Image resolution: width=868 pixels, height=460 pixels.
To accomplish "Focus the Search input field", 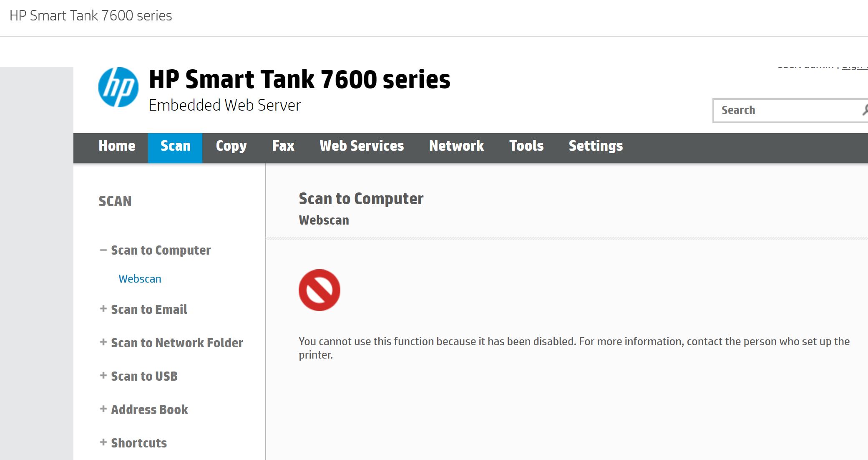I will tap(790, 111).
